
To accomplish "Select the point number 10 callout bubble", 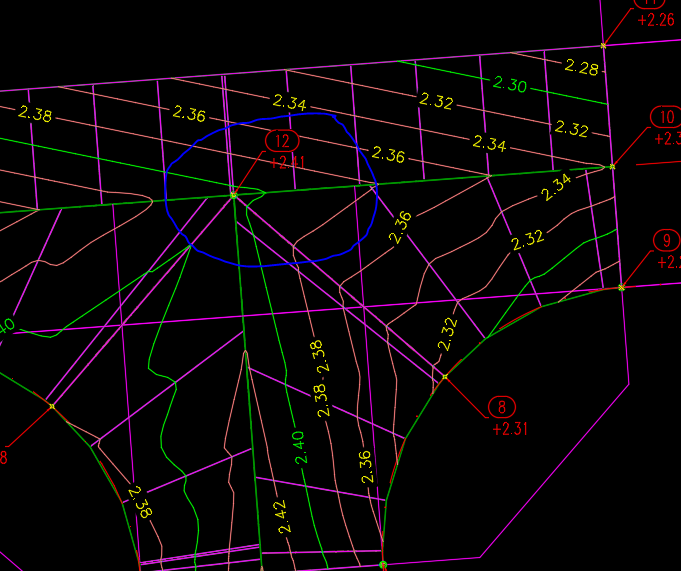I will pos(666,117).
